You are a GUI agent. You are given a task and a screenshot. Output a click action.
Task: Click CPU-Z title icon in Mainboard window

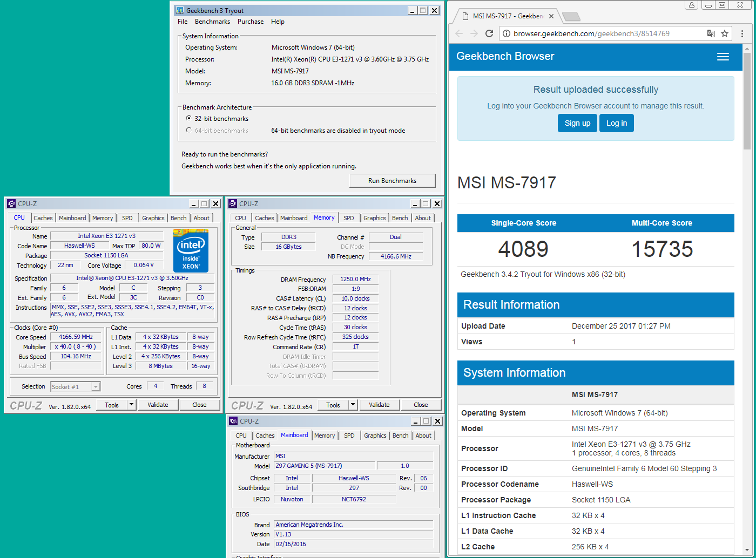[233, 421]
